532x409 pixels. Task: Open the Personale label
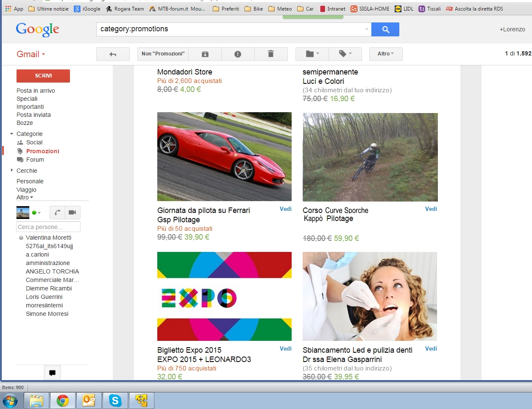click(30, 181)
